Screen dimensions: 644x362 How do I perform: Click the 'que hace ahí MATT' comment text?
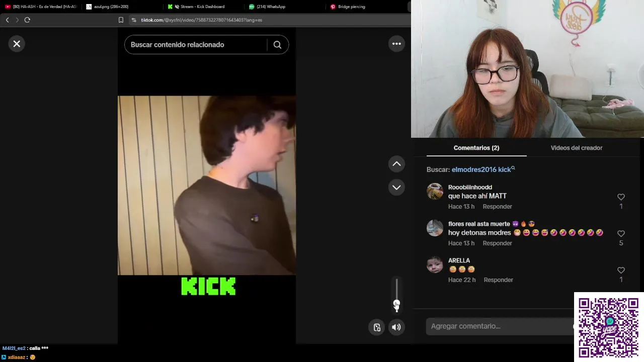coord(477,196)
